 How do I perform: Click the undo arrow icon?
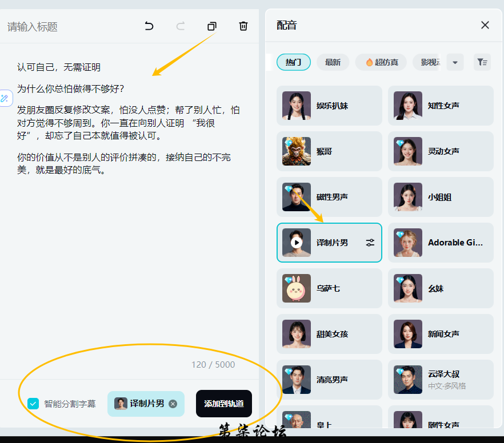[149, 26]
